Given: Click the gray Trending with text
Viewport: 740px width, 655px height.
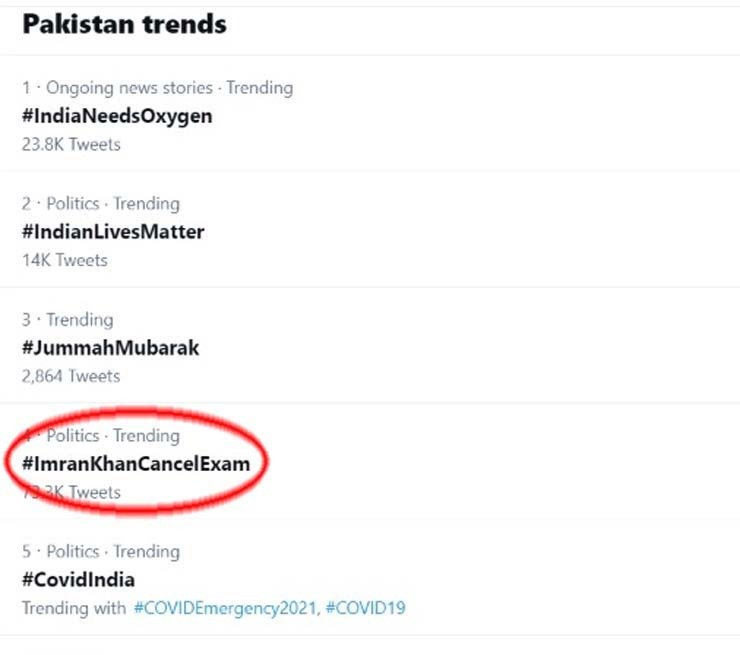Looking at the screenshot, I should coord(73,608).
